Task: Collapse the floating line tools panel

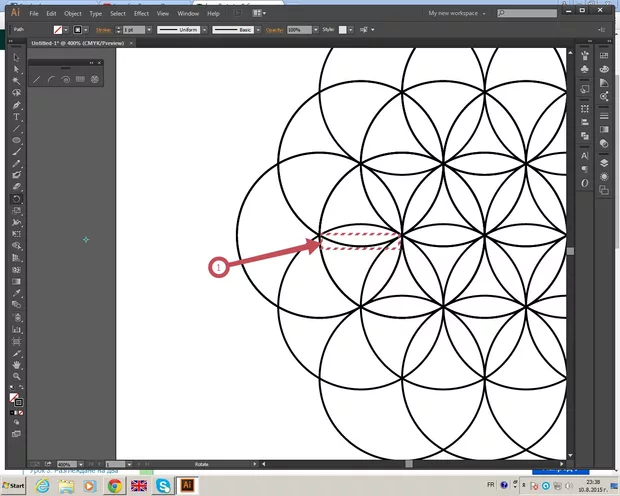Action: point(91,62)
